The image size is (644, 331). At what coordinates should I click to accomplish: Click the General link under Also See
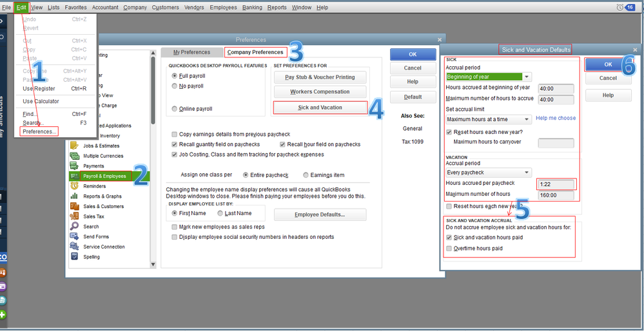413,129
